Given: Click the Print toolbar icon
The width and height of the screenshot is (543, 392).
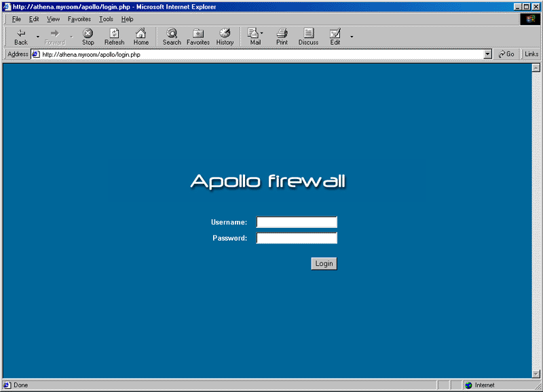Looking at the screenshot, I should tap(282, 33).
